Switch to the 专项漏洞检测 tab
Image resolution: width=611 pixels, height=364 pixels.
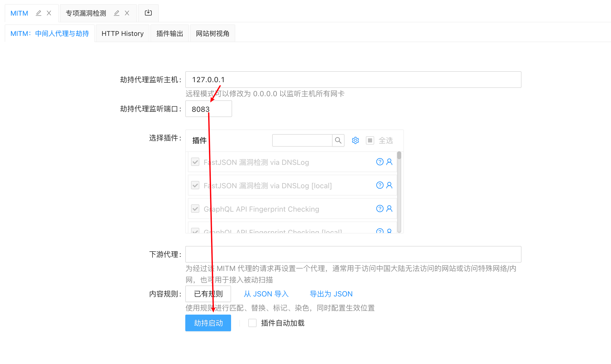tap(86, 13)
